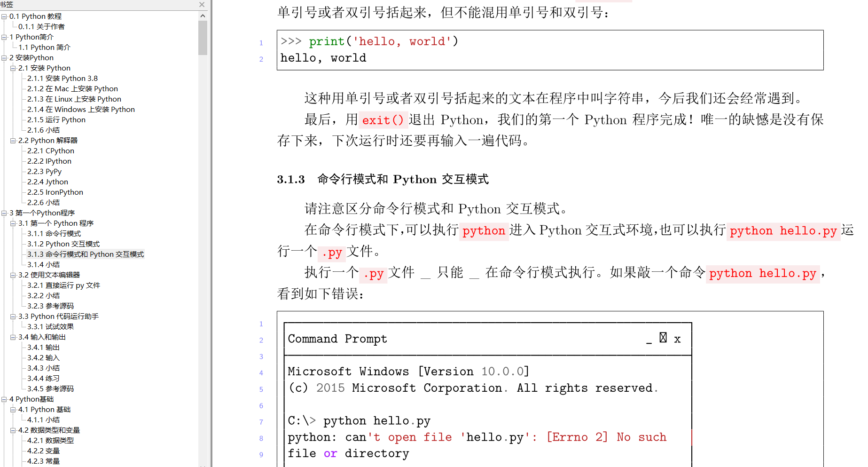Select the "2.2.3 PyPy" bookmark
This screenshot has width=868, height=467.
(44, 171)
